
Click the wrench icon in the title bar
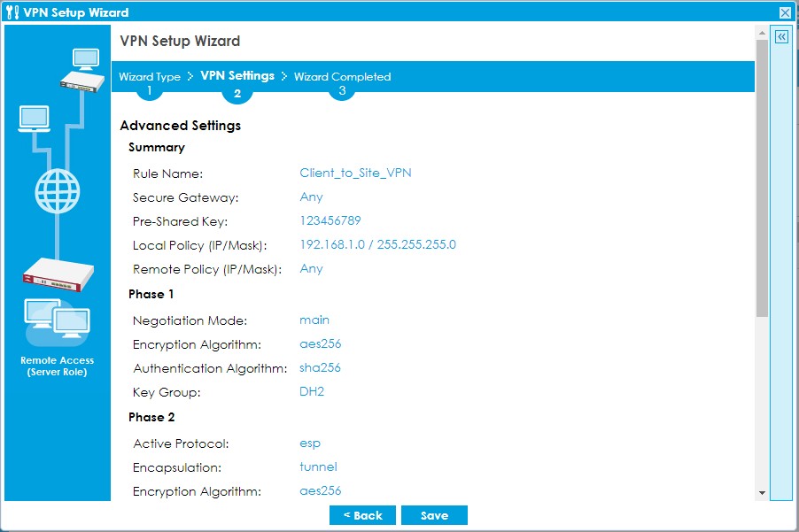coord(12,12)
